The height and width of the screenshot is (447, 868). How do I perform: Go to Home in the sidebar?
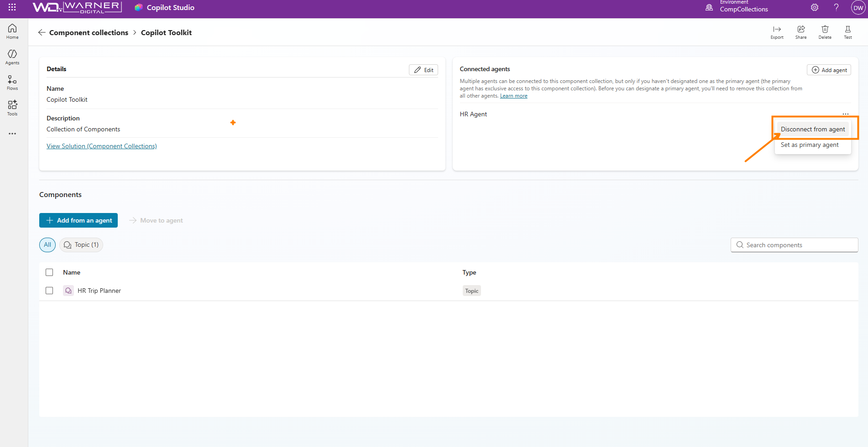(12, 31)
